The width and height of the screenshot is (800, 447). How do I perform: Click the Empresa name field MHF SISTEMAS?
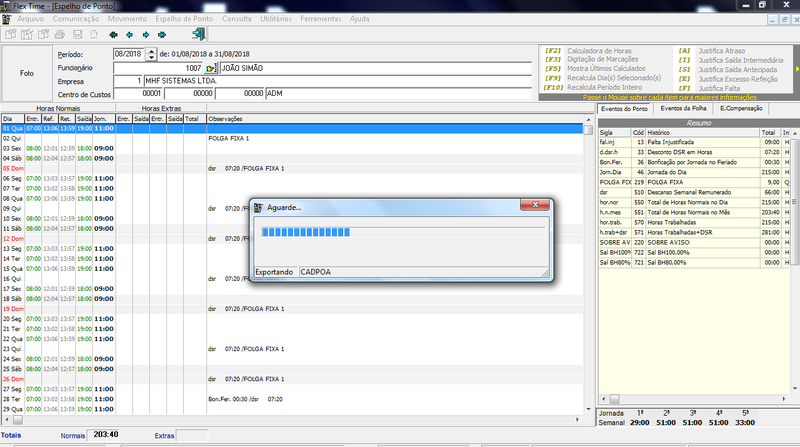point(338,81)
